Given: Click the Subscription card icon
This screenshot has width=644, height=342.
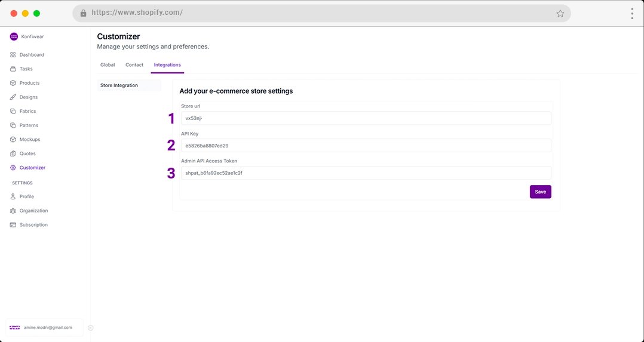Looking at the screenshot, I should point(13,225).
